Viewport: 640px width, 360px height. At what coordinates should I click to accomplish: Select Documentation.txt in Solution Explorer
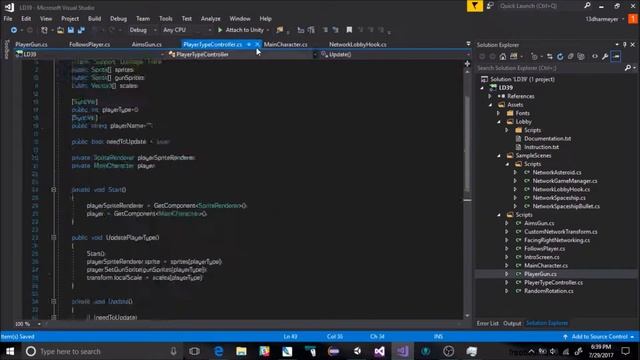(547, 138)
